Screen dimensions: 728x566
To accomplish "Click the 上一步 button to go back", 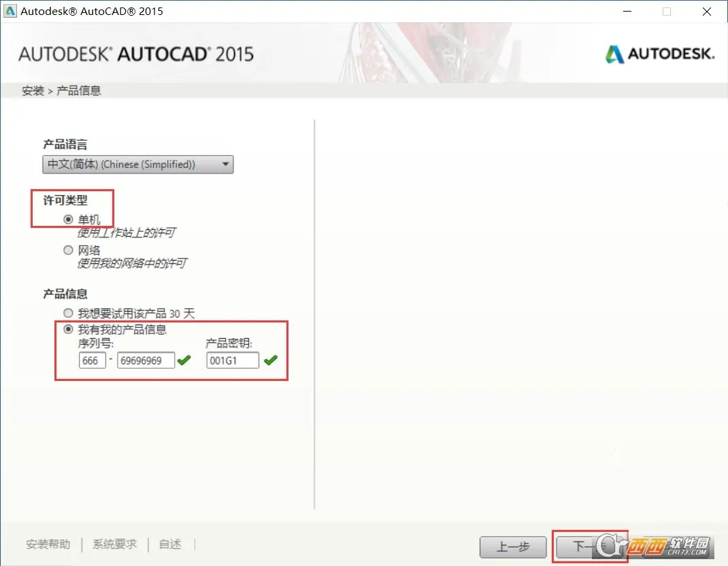I will click(x=513, y=547).
